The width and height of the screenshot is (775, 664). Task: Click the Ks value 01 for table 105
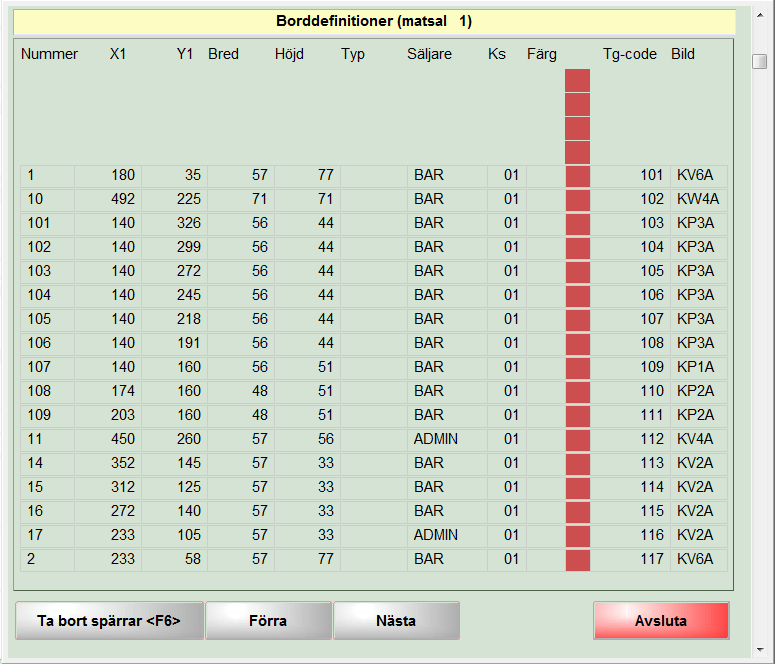click(x=507, y=319)
